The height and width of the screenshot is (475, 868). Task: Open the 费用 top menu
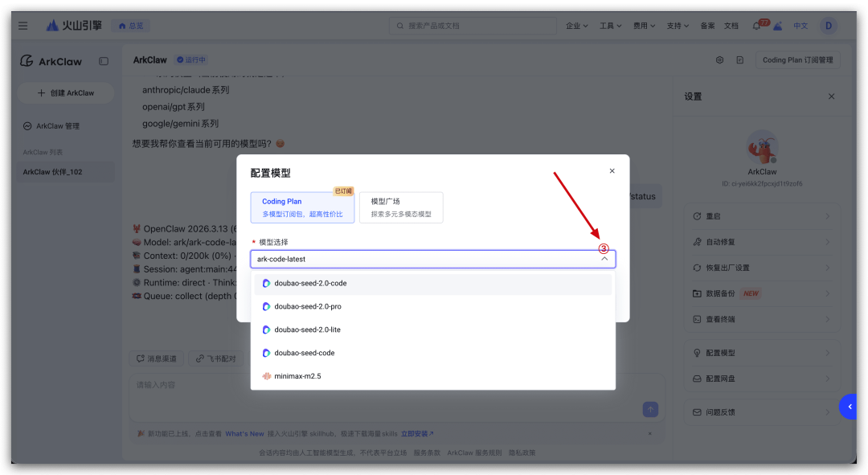coord(644,26)
